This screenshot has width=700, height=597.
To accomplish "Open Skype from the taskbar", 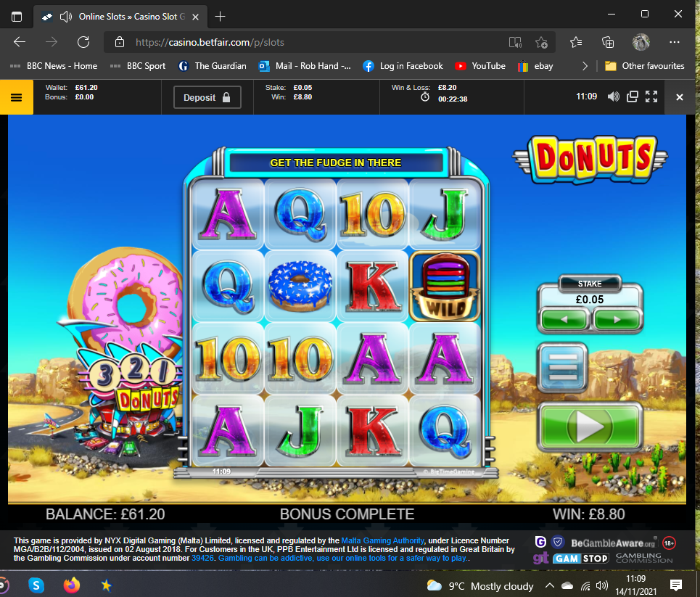I will click(x=36, y=585).
